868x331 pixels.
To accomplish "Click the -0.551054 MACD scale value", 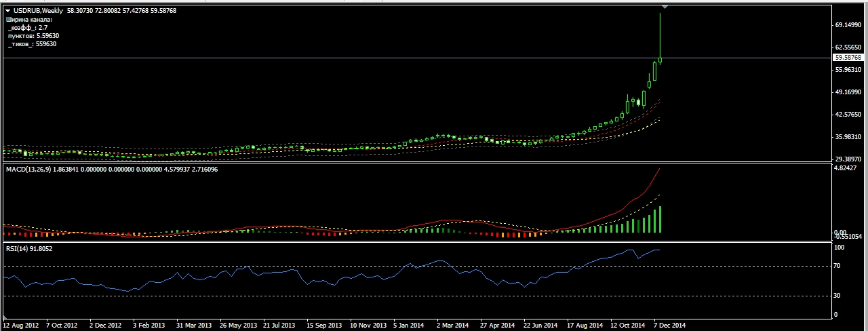I will tap(848, 237).
